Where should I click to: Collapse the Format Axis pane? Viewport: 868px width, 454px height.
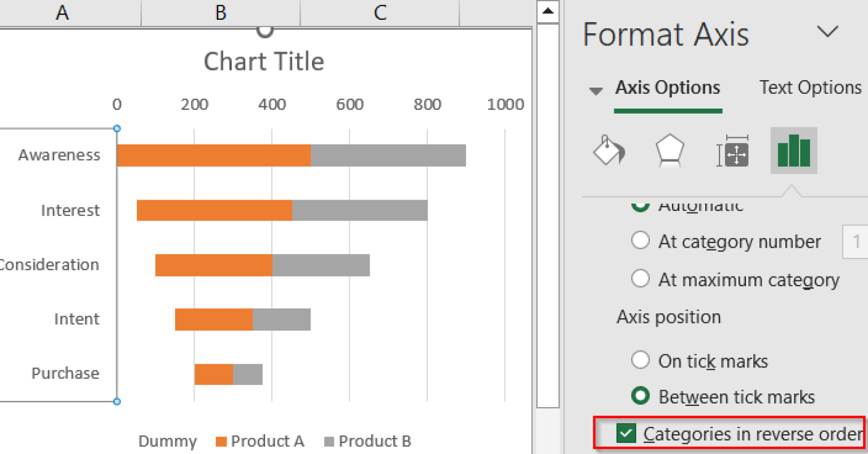tap(828, 33)
